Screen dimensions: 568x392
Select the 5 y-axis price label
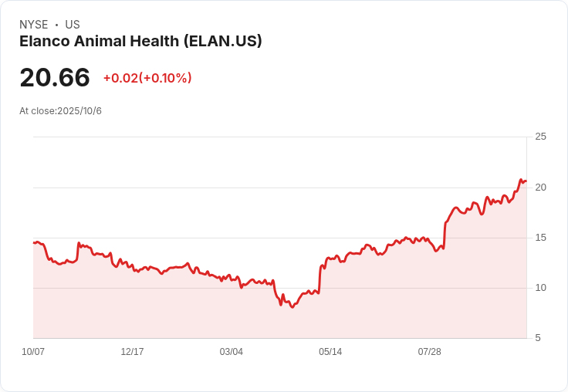tap(538, 338)
